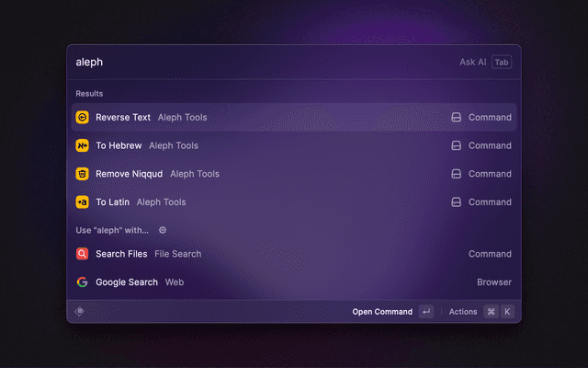Click the red Search Files icon

[x=82, y=254]
